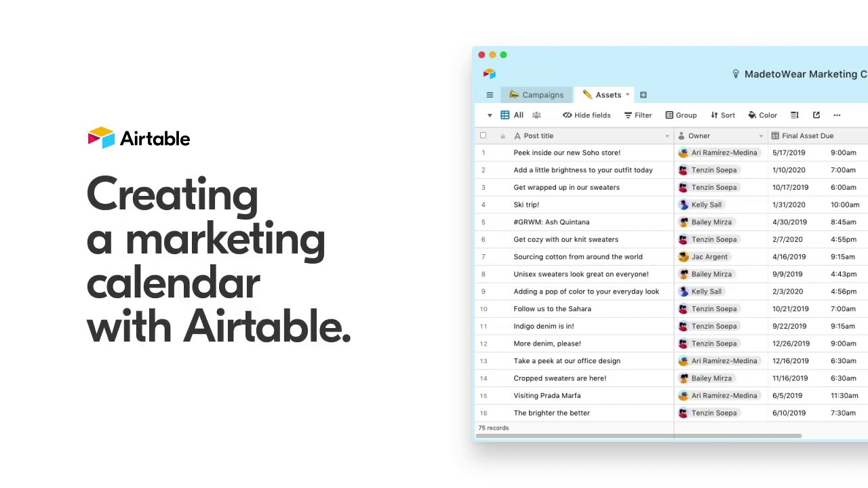This screenshot has height=488, width=868.
Task: Select the All grid view
Action: click(512, 115)
